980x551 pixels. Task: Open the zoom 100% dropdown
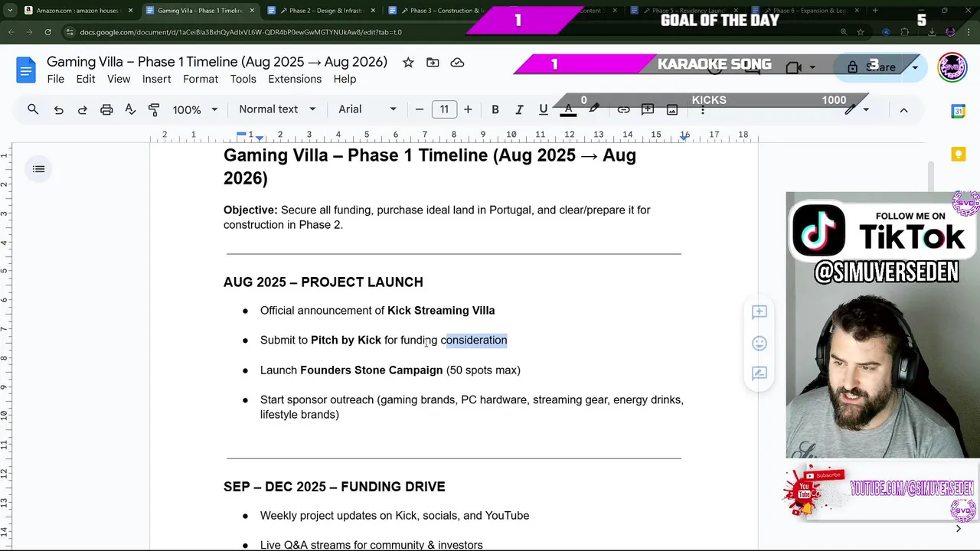point(194,109)
